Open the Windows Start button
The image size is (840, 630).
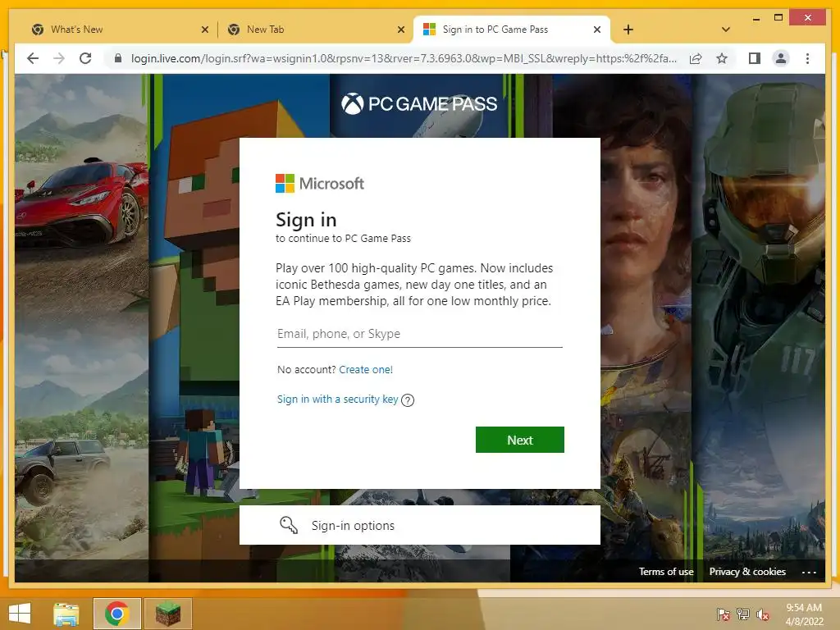click(x=20, y=614)
